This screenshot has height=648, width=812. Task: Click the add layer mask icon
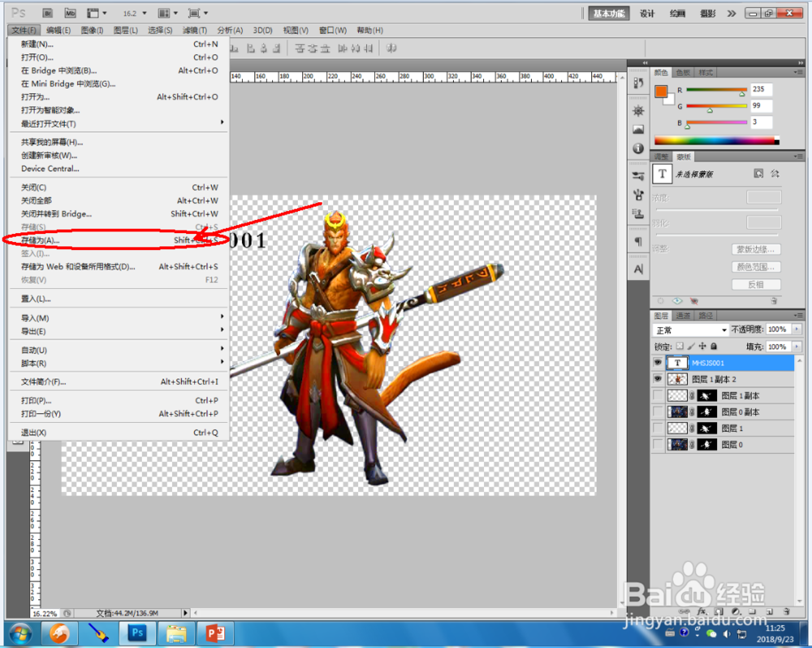(719, 611)
